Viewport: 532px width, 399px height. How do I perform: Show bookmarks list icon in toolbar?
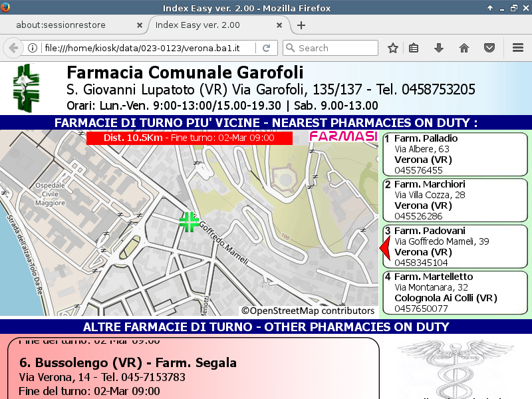tap(414, 48)
